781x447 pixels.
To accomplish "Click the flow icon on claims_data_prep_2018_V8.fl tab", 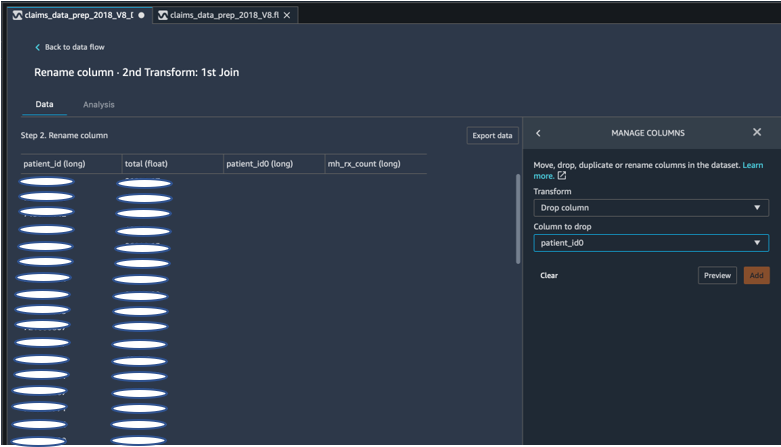I will click(163, 16).
